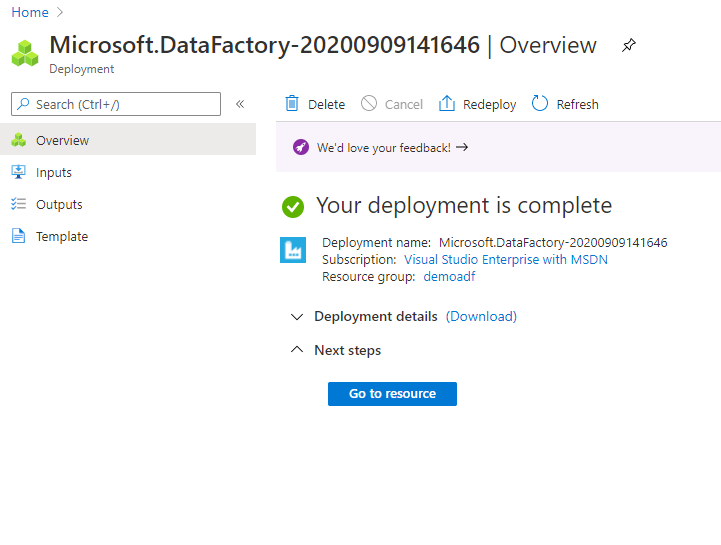Click the Delete trash can icon
The image size is (721, 545).
click(292, 104)
